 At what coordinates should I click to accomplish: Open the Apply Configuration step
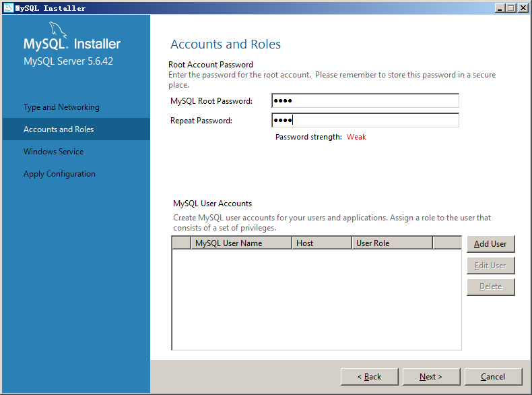[59, 174]
